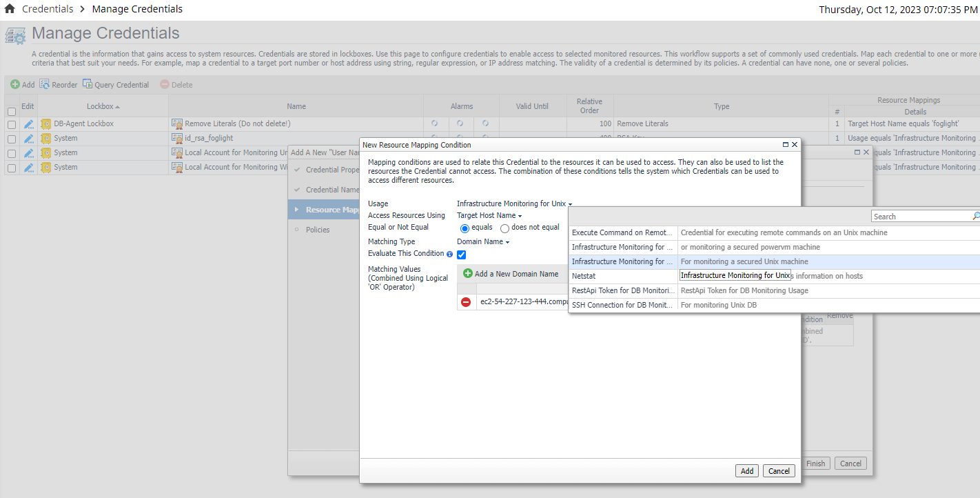Click the edit pencil for DB-Agent Lockbox row
Screen dimensions: 980x498
[x=28, y=124]
